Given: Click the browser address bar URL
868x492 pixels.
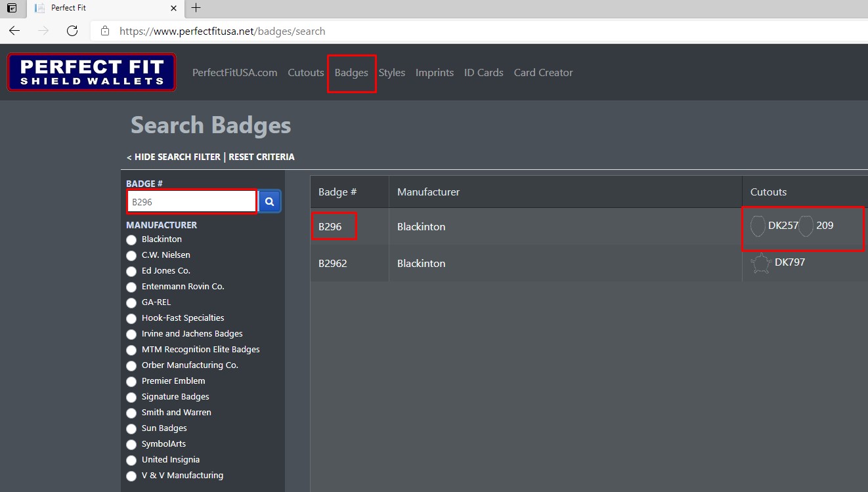Looking at the screenshot, I should click(x=222, y=31).
